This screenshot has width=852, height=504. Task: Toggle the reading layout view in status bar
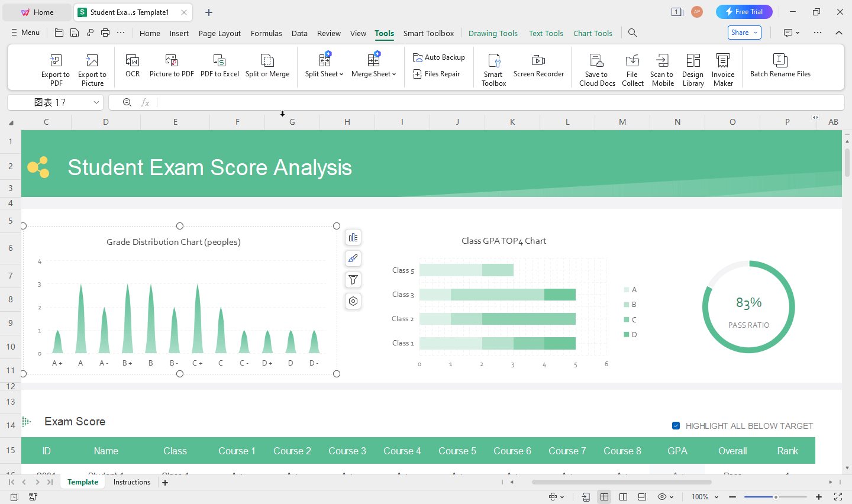pyautogui.click(x=623, y=496)
